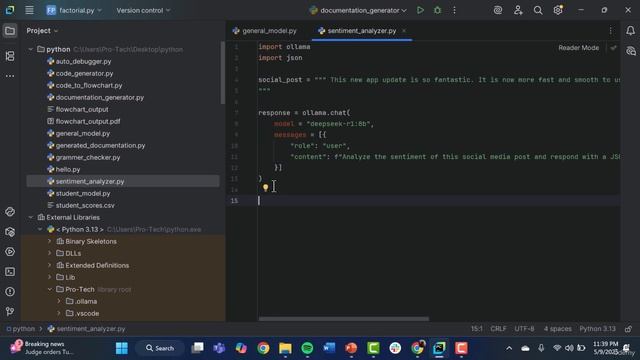Toggle Reader Mode in editor

click(578, 48)
